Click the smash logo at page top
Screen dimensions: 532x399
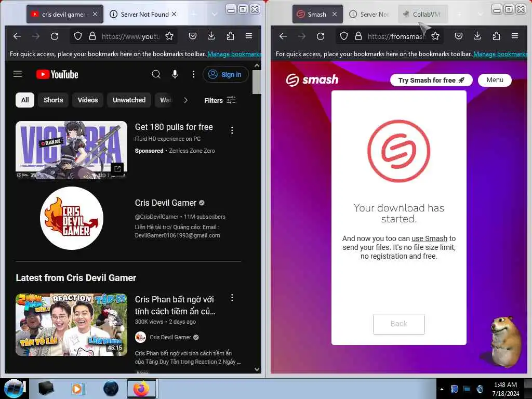click(312, 80)
